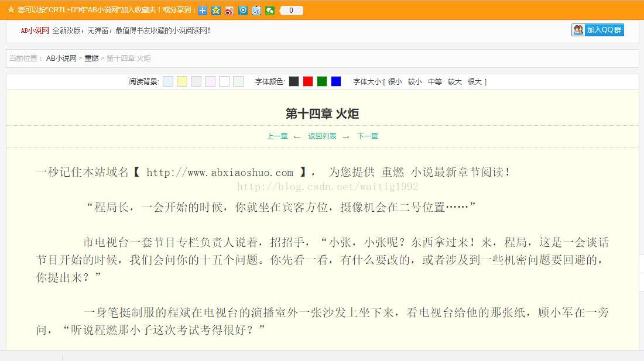Go to AB小说网 in the breadcrumb
This screenshot has height=361, width=644.
pyautogui.click(x=61, y=59)
